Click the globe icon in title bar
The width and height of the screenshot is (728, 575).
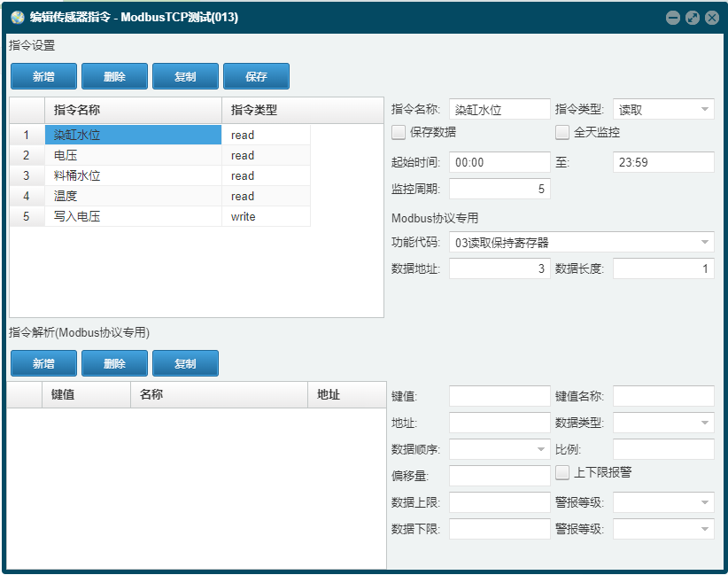[17, 18]
